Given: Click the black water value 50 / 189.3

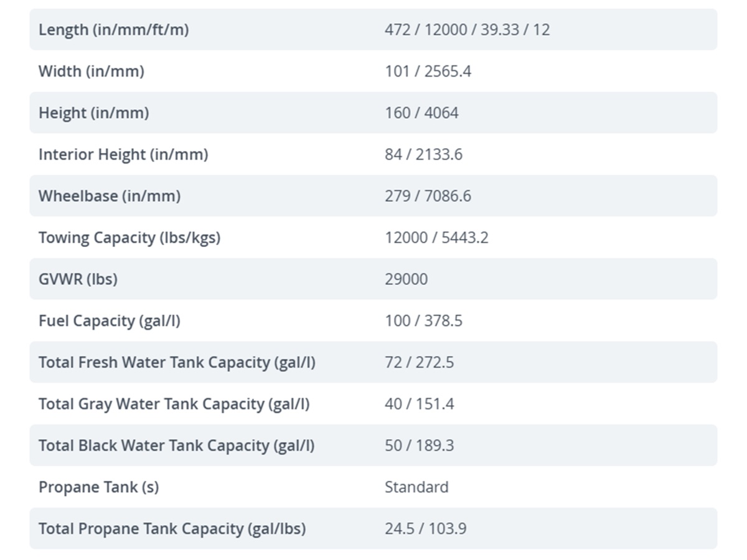Looking at the screenshot, I should click(x=419, y=446).
